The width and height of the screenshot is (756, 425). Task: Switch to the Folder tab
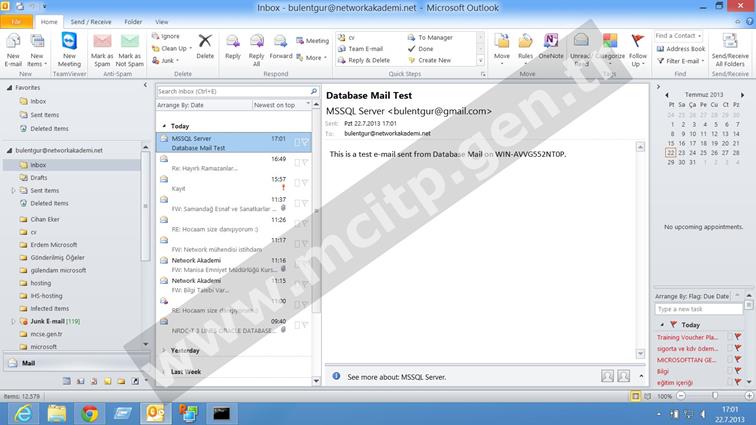click(x=133, y=22)
